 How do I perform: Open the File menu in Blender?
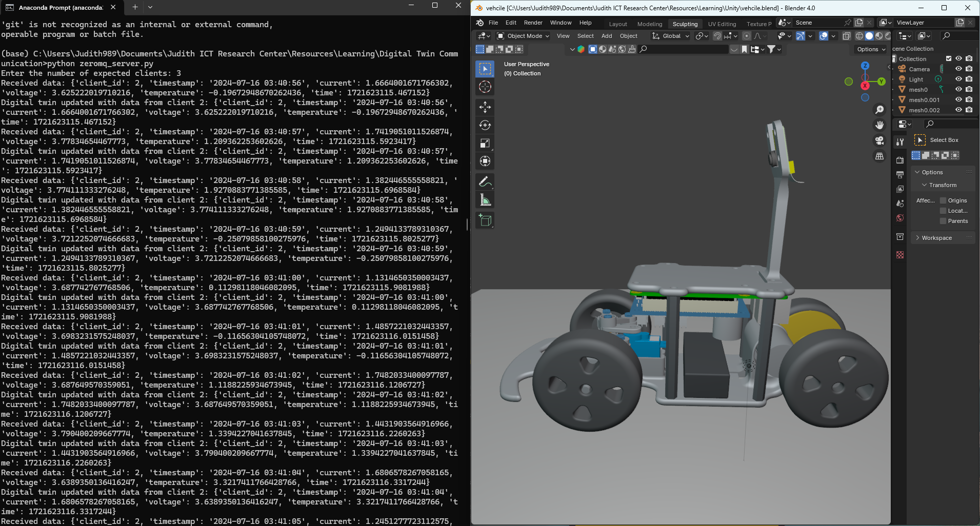pos(493,23)
